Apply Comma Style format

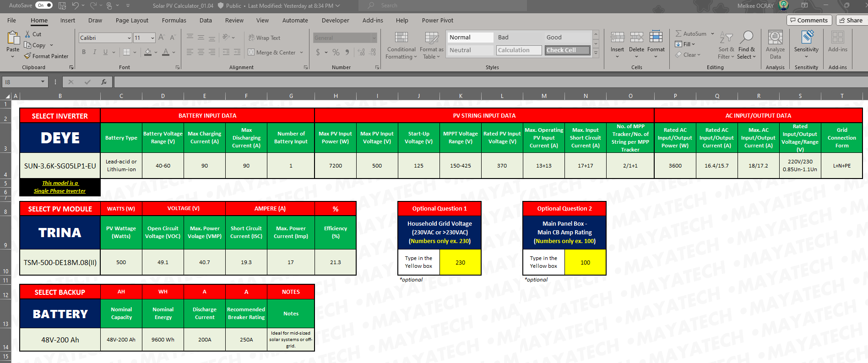[x=347, y=52]
